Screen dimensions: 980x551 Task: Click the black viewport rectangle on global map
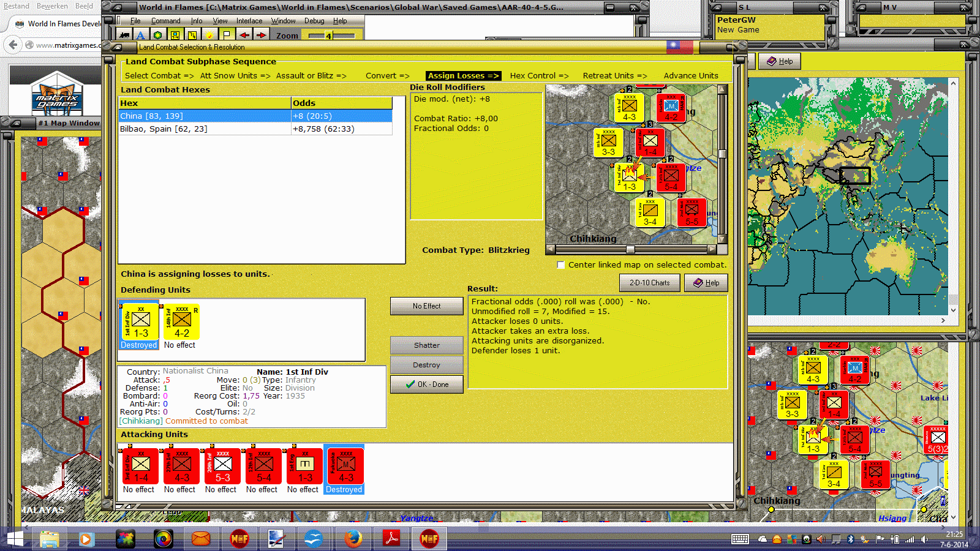tap(854, 175)
